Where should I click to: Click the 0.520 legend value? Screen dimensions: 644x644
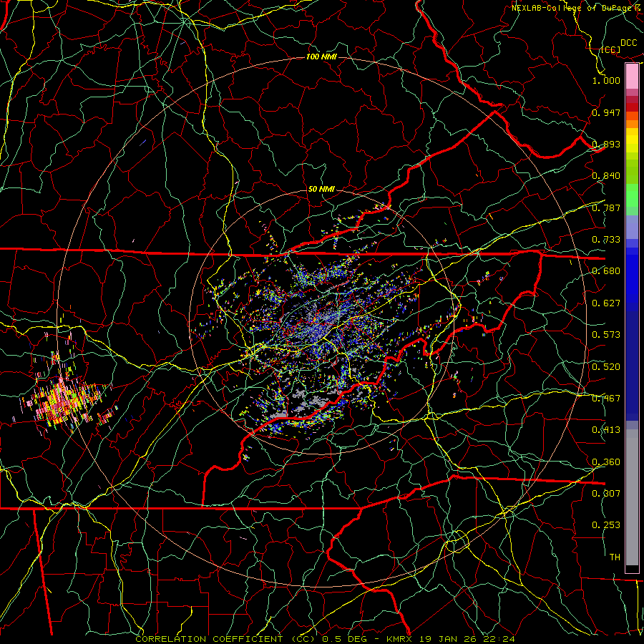[606, 367]
